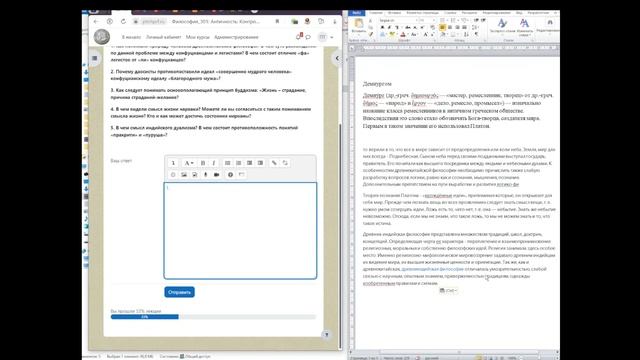
Task: Align text left in Word ribbon
Action: pos(442,27)
